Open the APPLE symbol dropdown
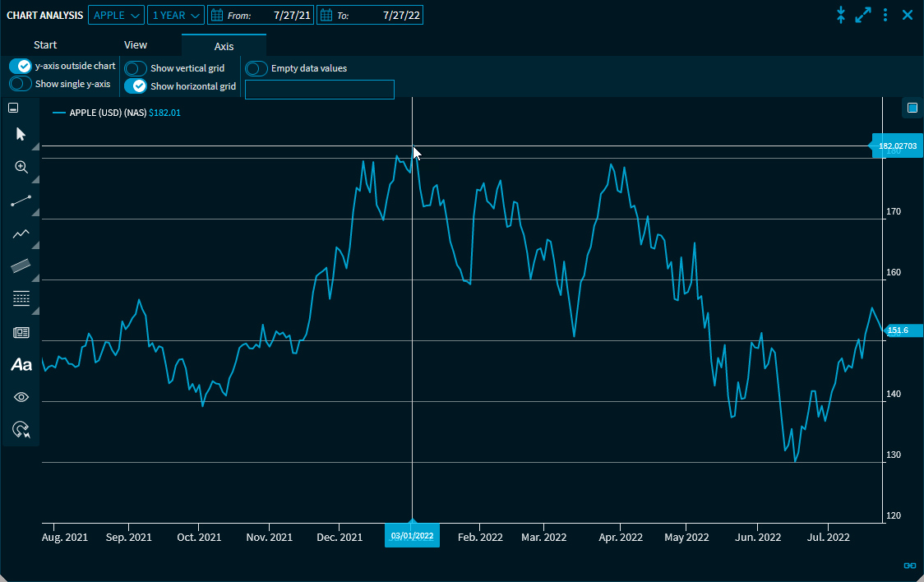 (116, 15)
